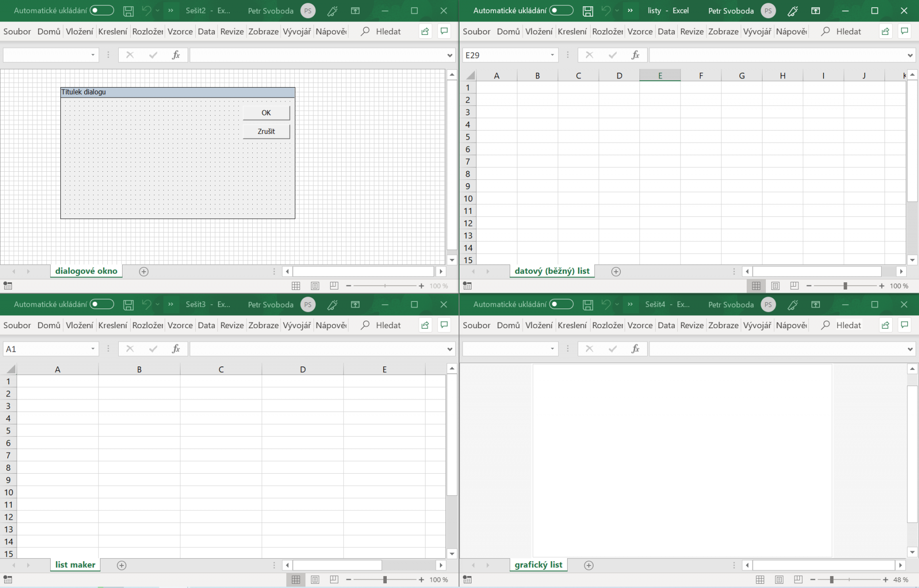The height and width of the screenshot is (588, 919).
Task: Open ribbon display options in Sešit2
Action: tap(356, 11)
